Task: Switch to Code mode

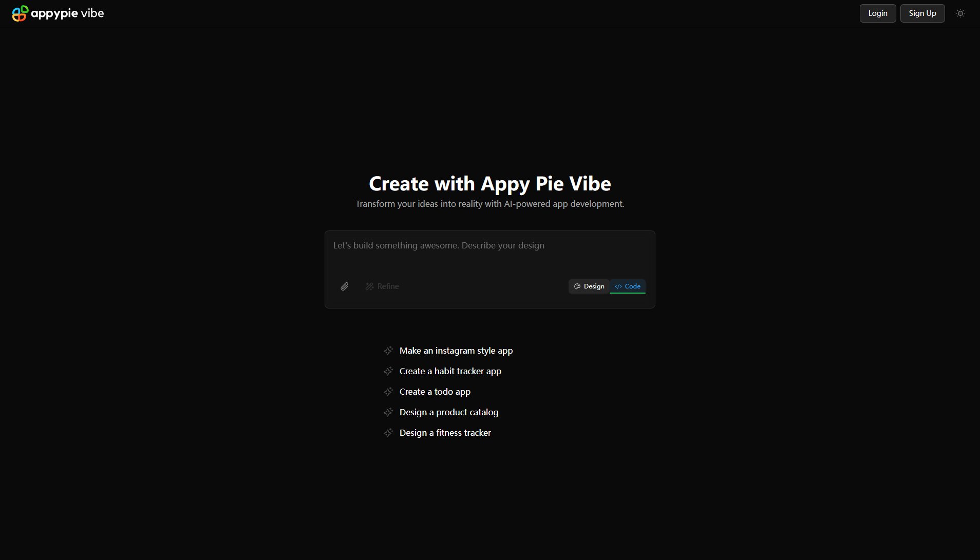Action: (x=628, y=286)
